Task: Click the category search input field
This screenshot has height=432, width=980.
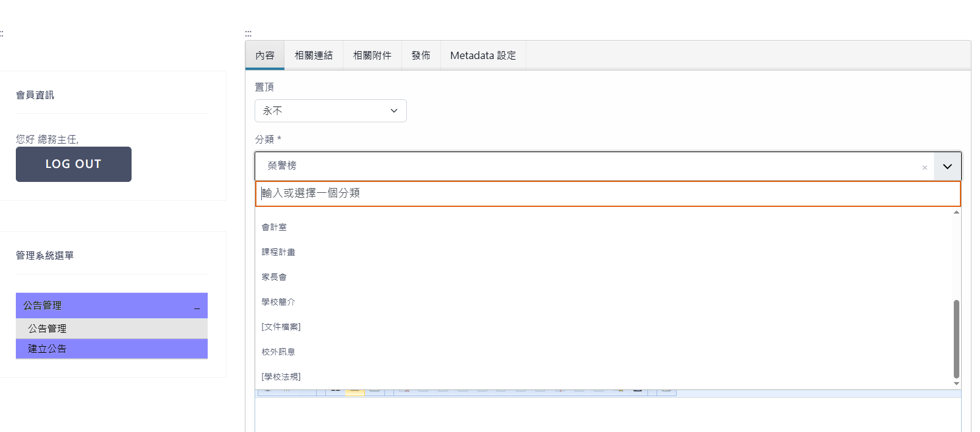Action: pyautogui.click(x=607, y=193)
